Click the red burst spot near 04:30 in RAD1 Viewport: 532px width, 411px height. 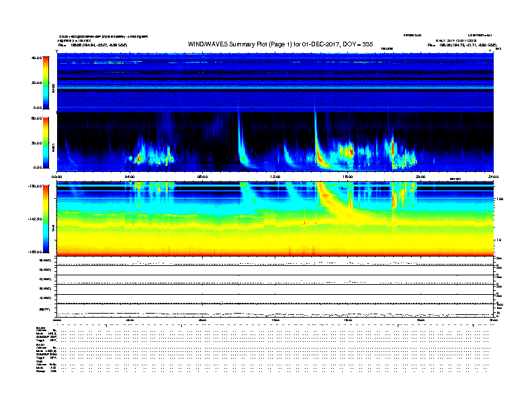138,158
